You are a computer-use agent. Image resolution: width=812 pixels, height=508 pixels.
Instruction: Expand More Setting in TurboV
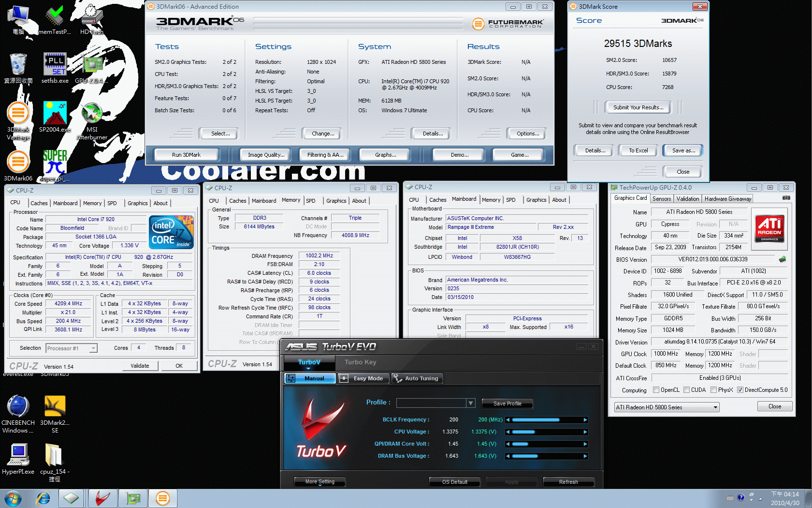pyautogui.click(x=320, y=482)
